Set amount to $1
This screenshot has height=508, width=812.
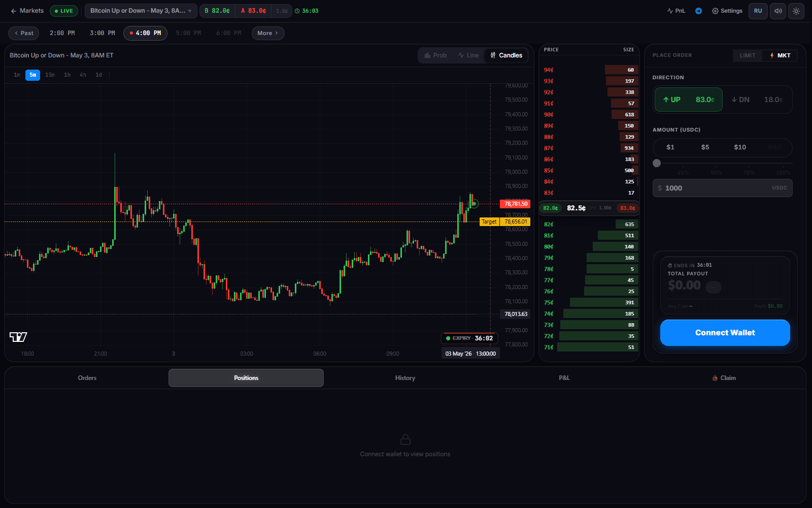pos(670,147)
